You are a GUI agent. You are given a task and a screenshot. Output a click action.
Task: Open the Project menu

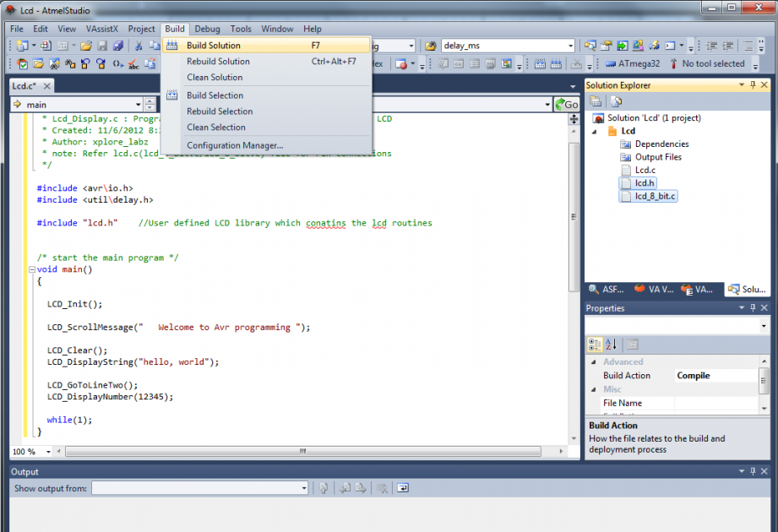[141, 29]
